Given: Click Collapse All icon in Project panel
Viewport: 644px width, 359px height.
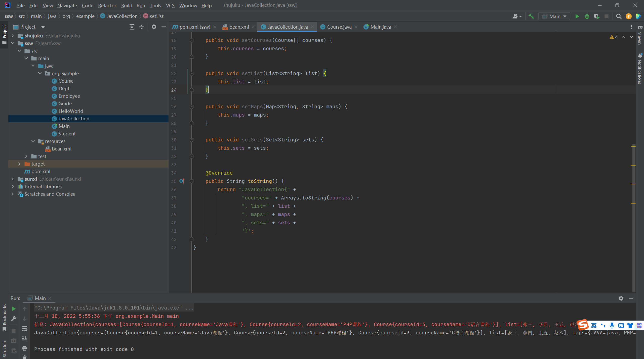Looking at the screenshot, I should point(142,27).
